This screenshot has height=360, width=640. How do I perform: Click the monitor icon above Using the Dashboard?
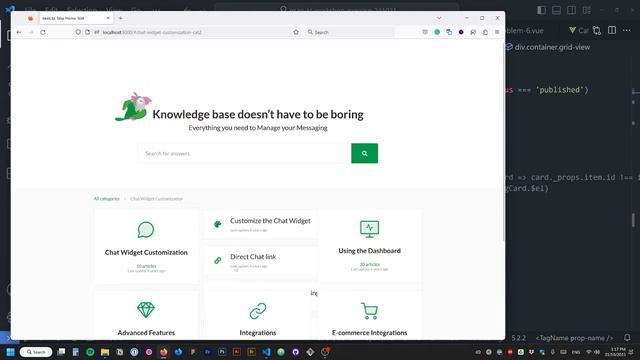point(369,229)
